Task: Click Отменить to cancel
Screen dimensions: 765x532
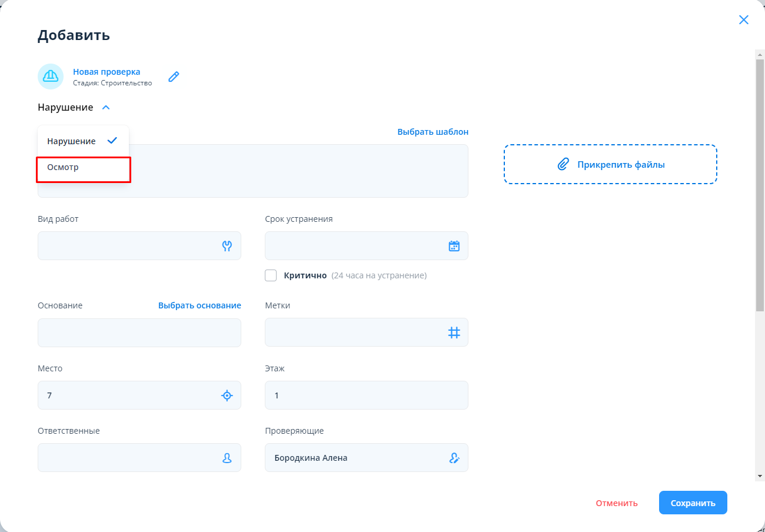Action: 616,503
